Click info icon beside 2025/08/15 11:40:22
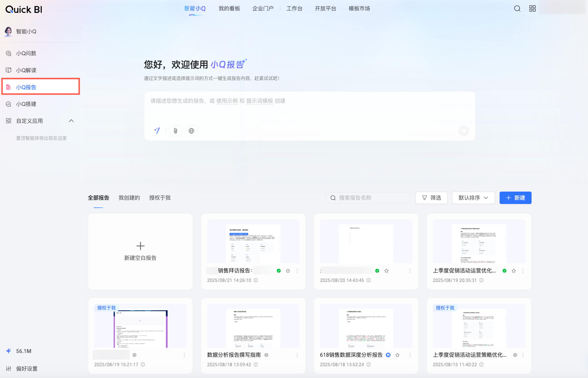The image size is (588, 378). 481,364
